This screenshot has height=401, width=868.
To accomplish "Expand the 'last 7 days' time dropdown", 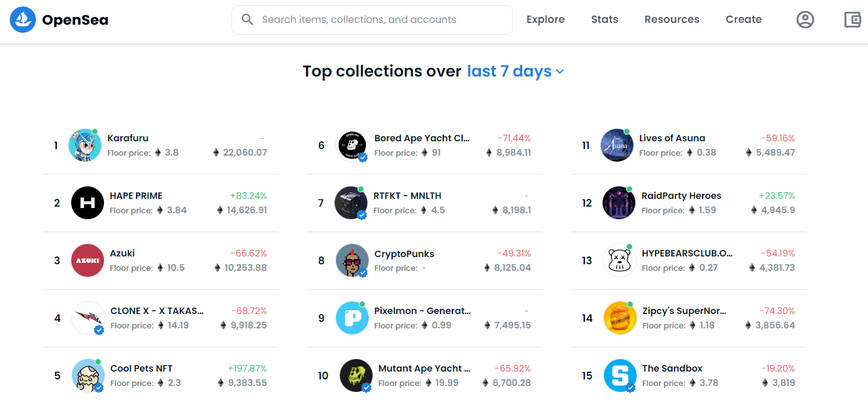I will [515, 71].
